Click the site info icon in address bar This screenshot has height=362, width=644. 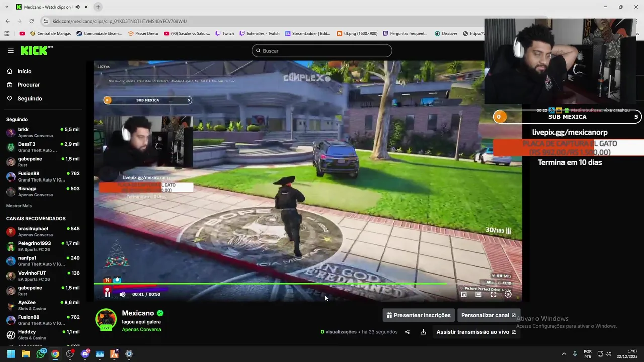pyautogui.click(x=46, y=21)
